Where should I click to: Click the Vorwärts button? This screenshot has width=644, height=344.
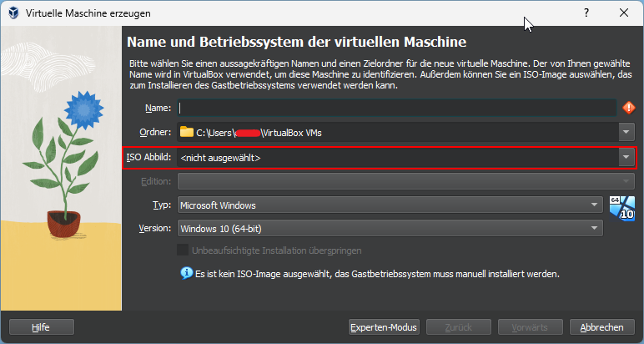[531, 326]
